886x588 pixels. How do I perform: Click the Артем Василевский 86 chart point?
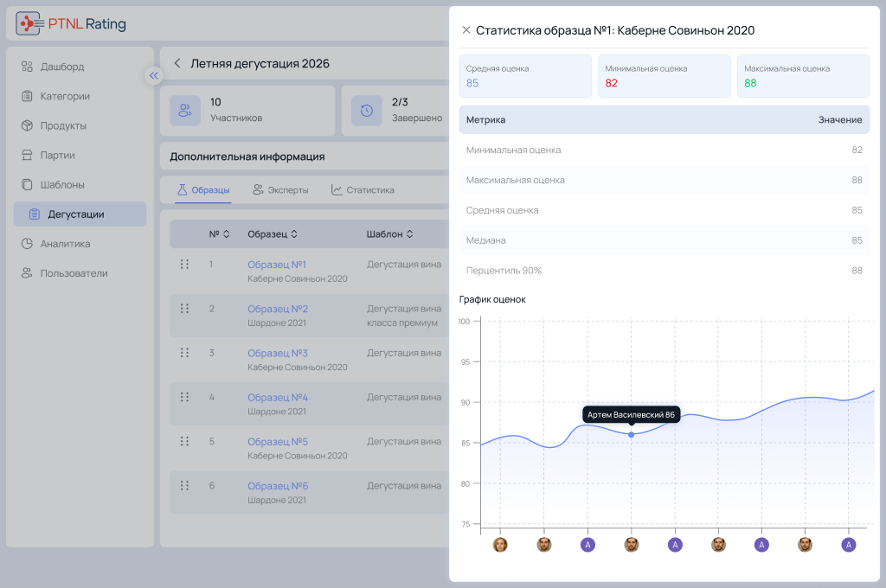point(631,435)
